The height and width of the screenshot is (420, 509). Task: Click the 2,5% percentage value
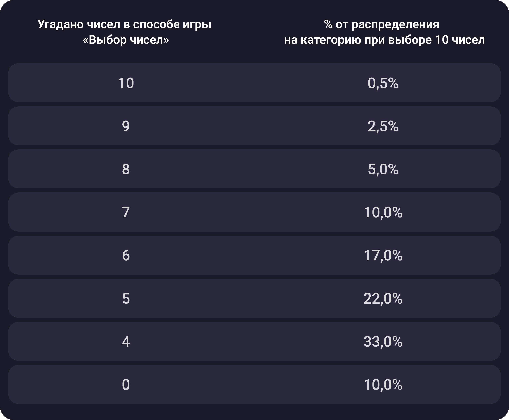[383, 126]
